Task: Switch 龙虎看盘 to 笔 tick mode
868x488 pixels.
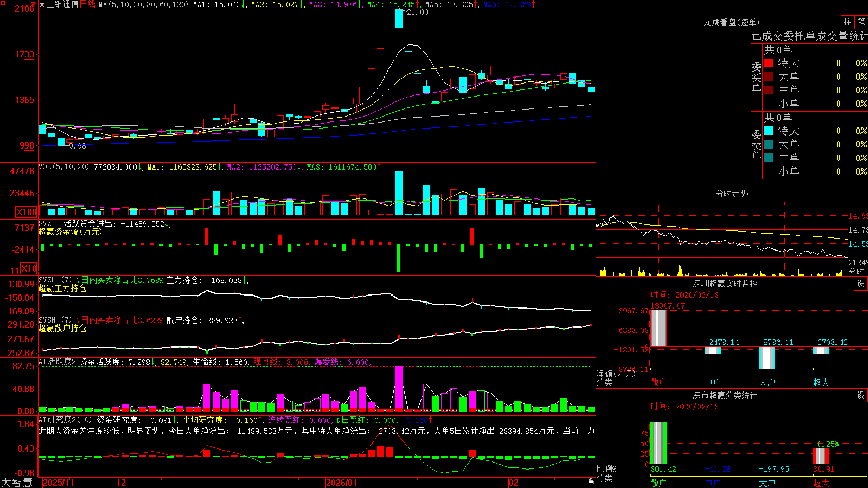Action: coord(861,22)
